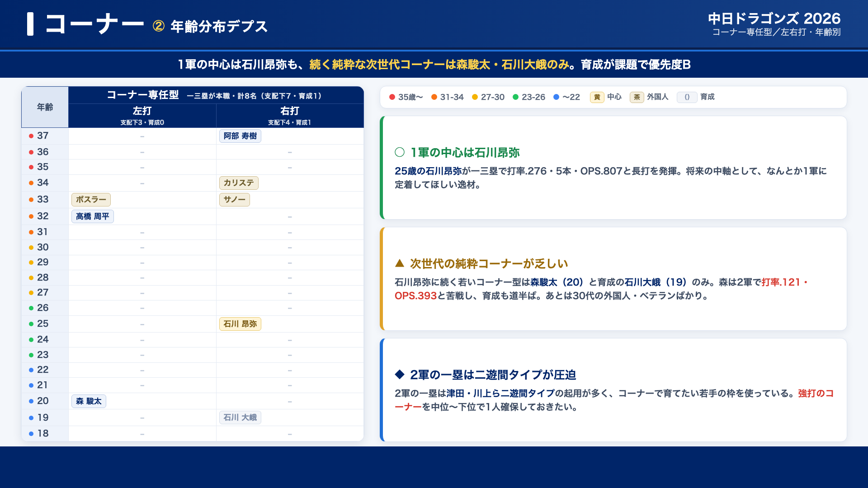The width and height of the screenshot is (868, 488).
Task: Click the 1軍の中心は石川昂弥 card heading
Action: (x=465, y=153)
